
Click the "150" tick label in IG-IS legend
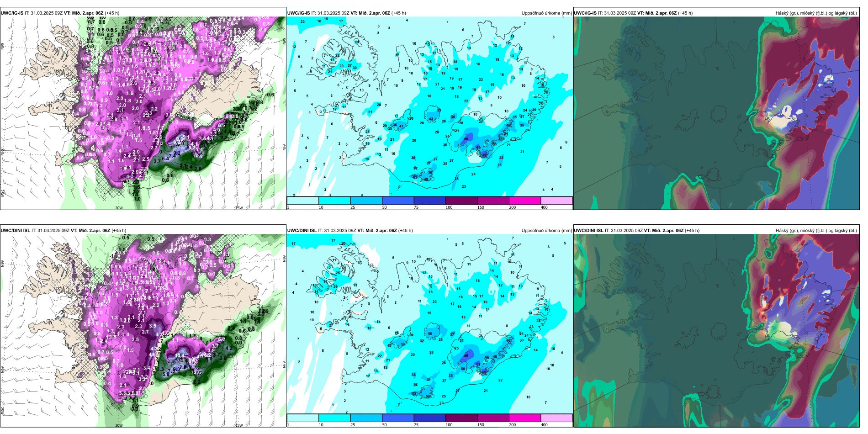click(x=481, y=207)
